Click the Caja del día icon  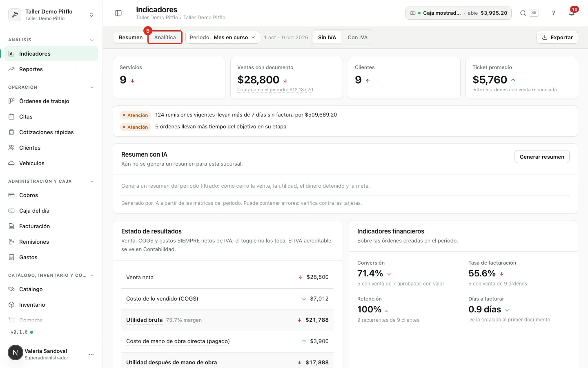click(x=11, y=211)
